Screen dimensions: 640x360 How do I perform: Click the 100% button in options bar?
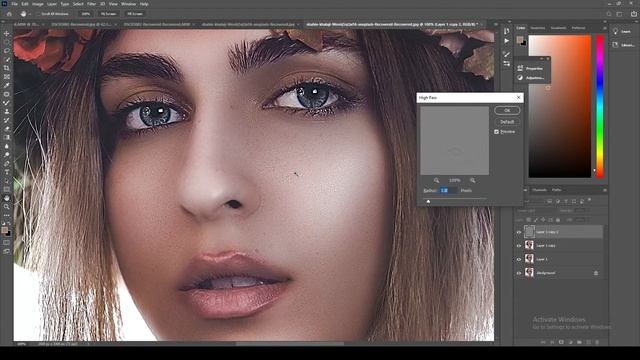[85, 14]
